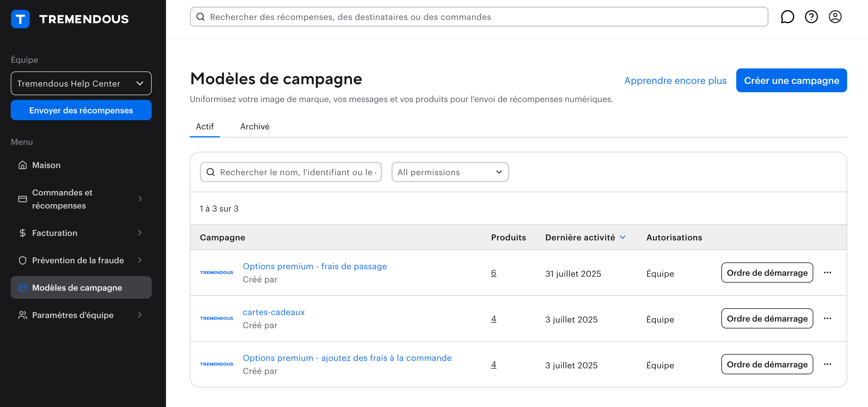Screen dimensions: 868x407
Task: Open the Tremendous Help Center team dropdown
Action: click(x=81, y=83)
